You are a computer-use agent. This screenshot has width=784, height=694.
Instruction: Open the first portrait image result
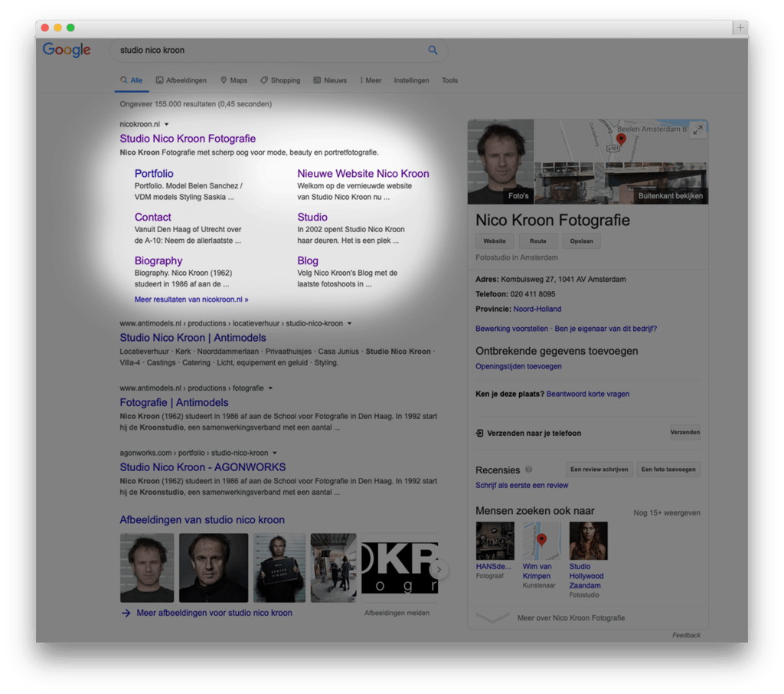click(147, 568)
